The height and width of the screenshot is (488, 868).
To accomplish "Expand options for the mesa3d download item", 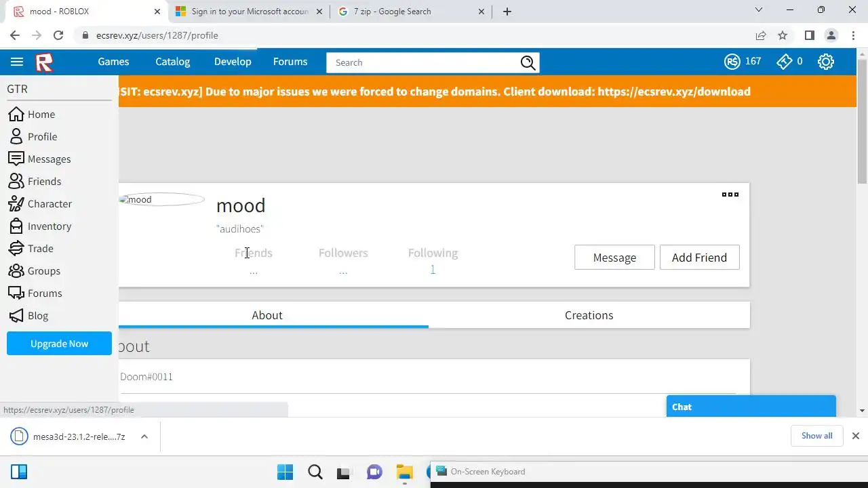I will click(144, 436).
